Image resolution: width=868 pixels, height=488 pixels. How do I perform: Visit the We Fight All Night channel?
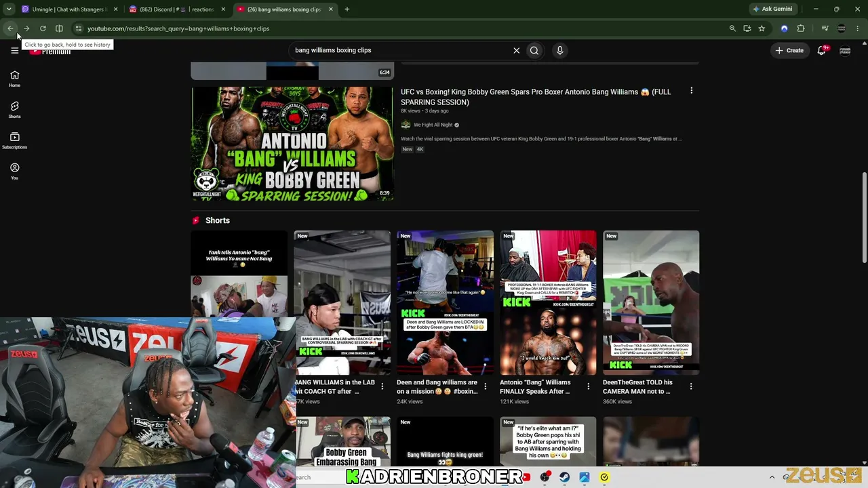[x=433, y=125]
